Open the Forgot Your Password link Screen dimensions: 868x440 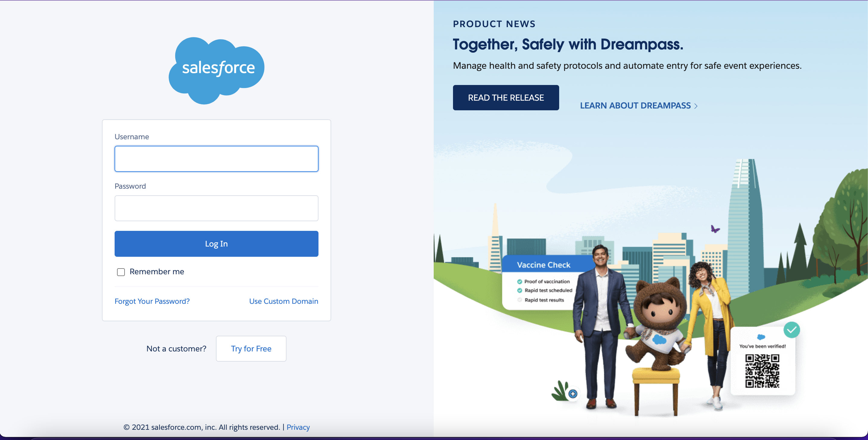(x=152, y=301)
